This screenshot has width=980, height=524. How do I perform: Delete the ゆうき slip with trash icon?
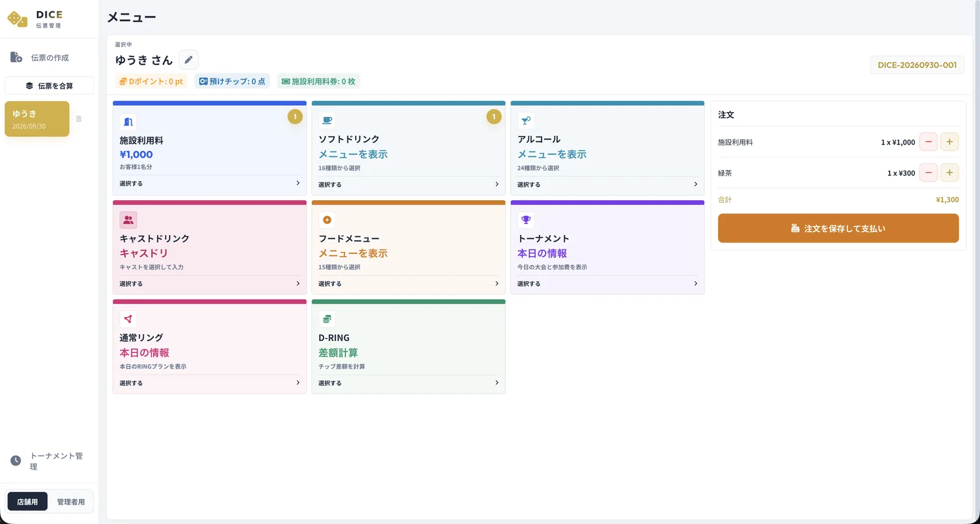coord(78,119)
